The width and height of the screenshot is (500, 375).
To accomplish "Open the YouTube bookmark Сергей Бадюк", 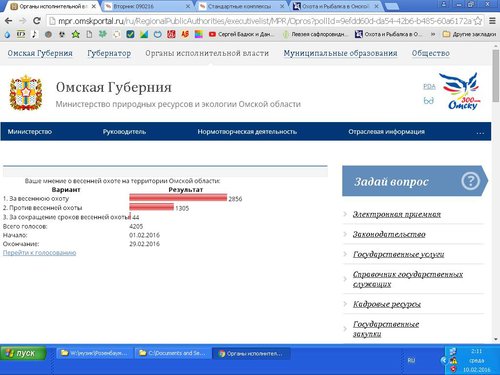I will (242, 34).
